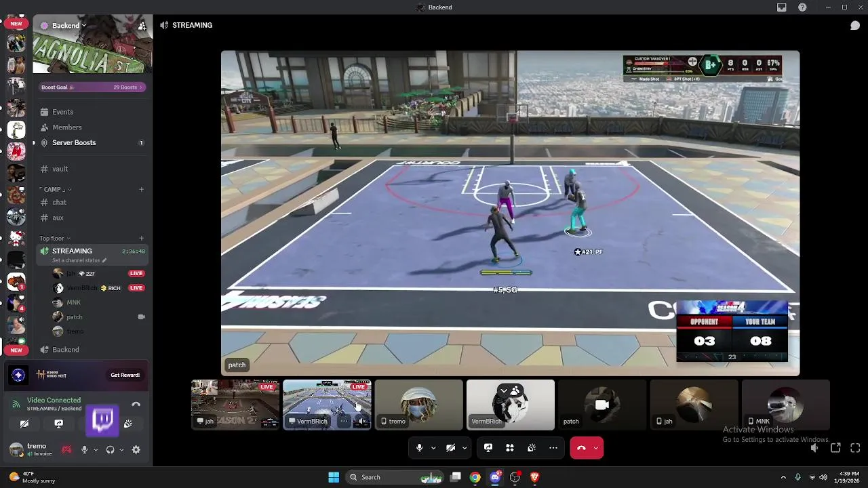Viewport: 868px width, 488px height.
Task: Disconnect using sidebar hang-up icon
Action: pos(136,405)
